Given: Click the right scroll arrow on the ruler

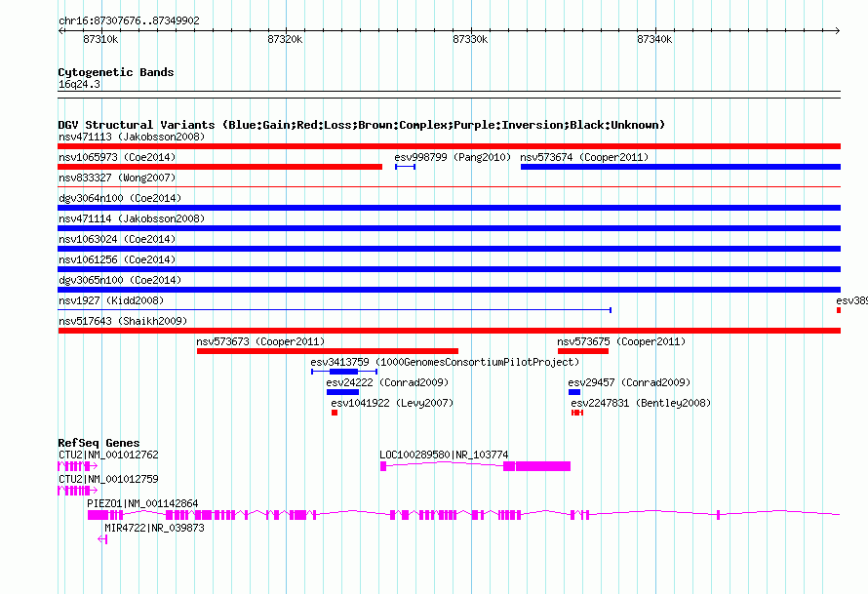Looking at the screenshot, I should pos(837,30).
